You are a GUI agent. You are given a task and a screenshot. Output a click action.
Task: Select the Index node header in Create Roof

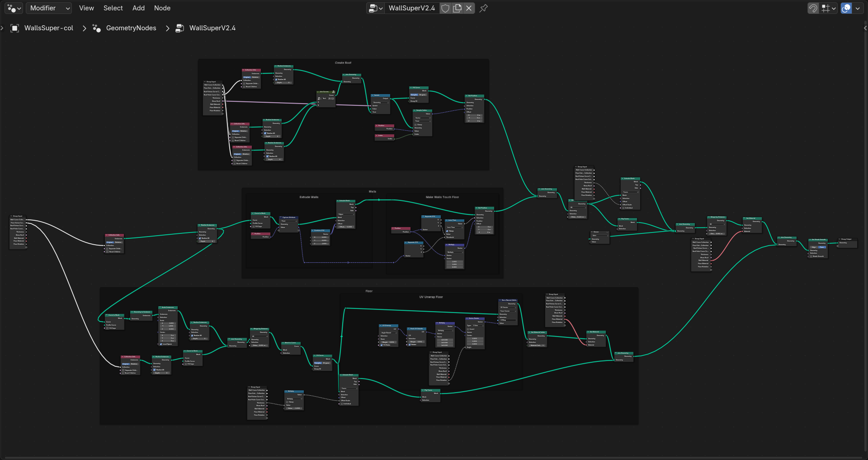[x=384, y=135]
